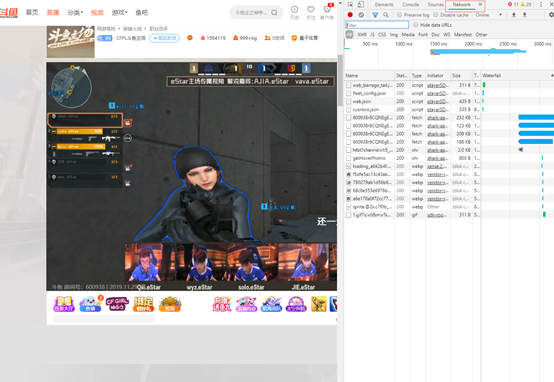This screenshot has width=554, height=382.
Task: Filter requests by JS type
Action: (372, 35)
